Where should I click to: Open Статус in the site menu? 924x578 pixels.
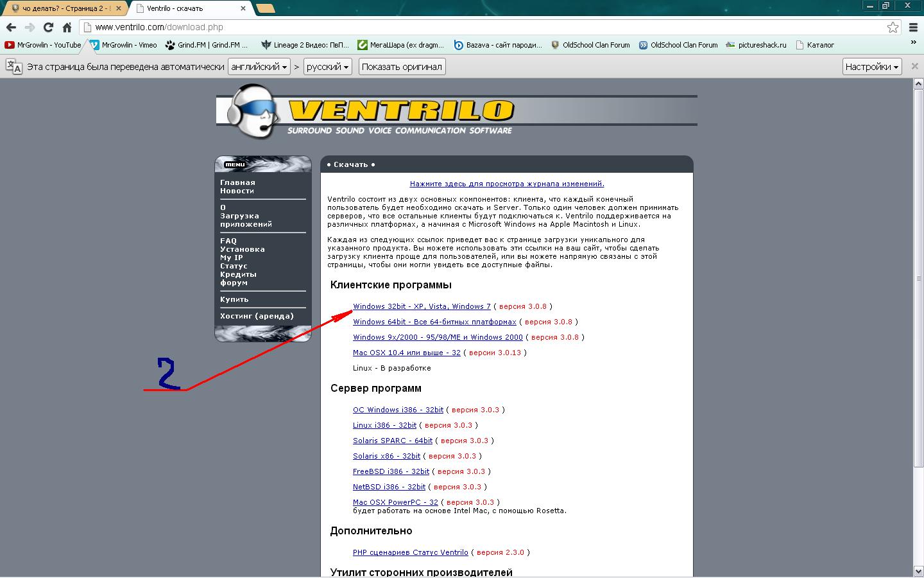tap(234, 266)
